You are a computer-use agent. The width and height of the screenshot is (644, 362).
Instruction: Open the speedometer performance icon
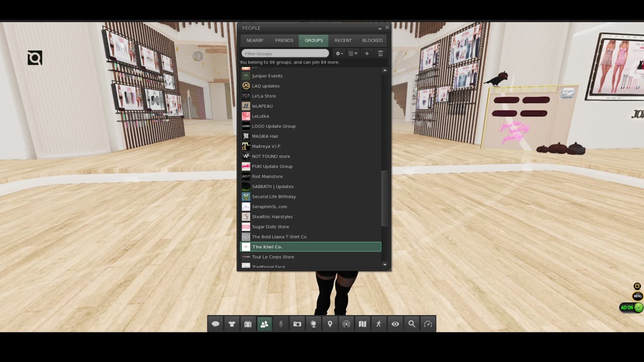(x=428, y=324)
